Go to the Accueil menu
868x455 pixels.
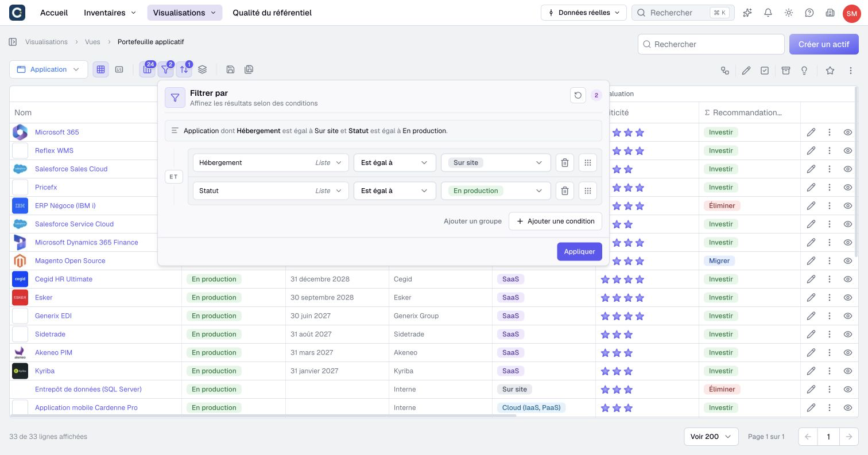pos(54,13)
